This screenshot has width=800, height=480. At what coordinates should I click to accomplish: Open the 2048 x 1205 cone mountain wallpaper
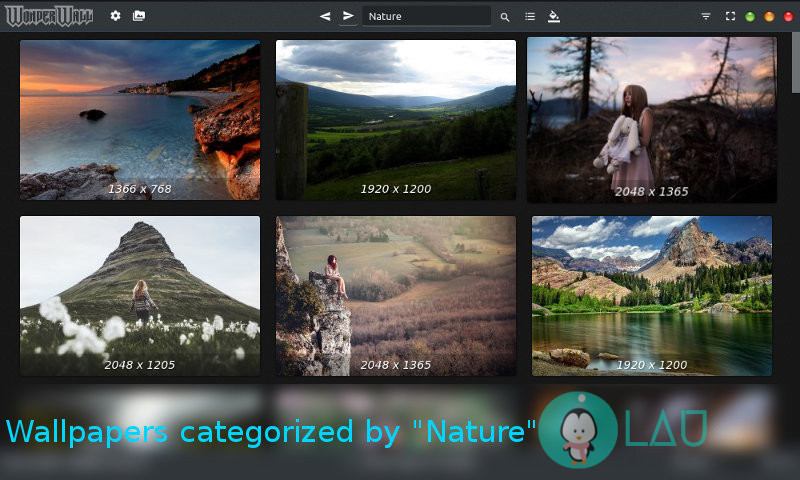[140, 296]
